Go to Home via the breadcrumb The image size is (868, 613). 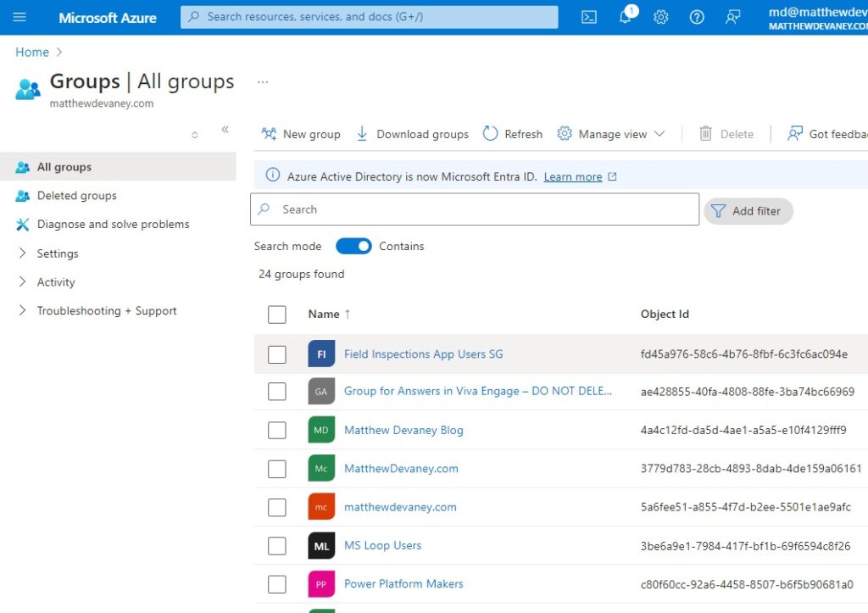tap(32, 52)
